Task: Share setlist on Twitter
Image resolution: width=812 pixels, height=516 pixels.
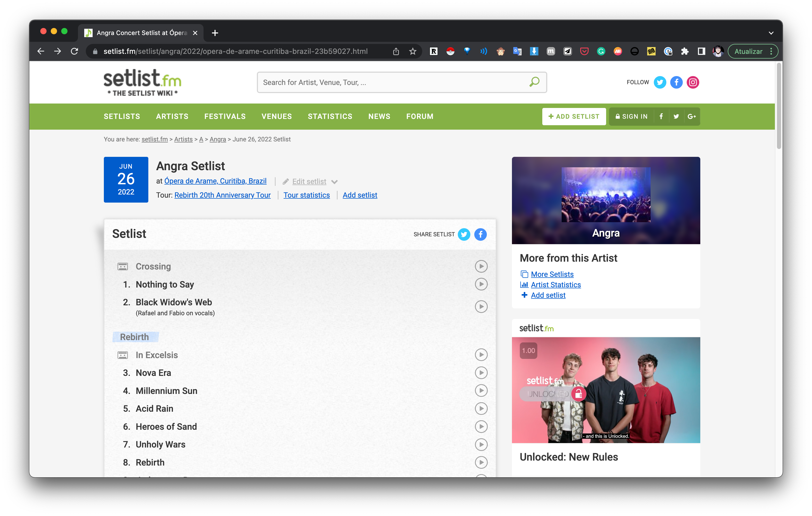Action: coord(464,234)
